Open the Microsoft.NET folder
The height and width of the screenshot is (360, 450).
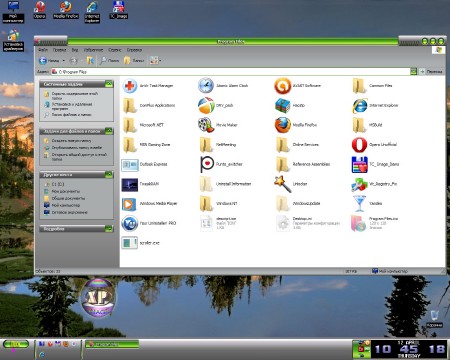[x=129, y=125]
